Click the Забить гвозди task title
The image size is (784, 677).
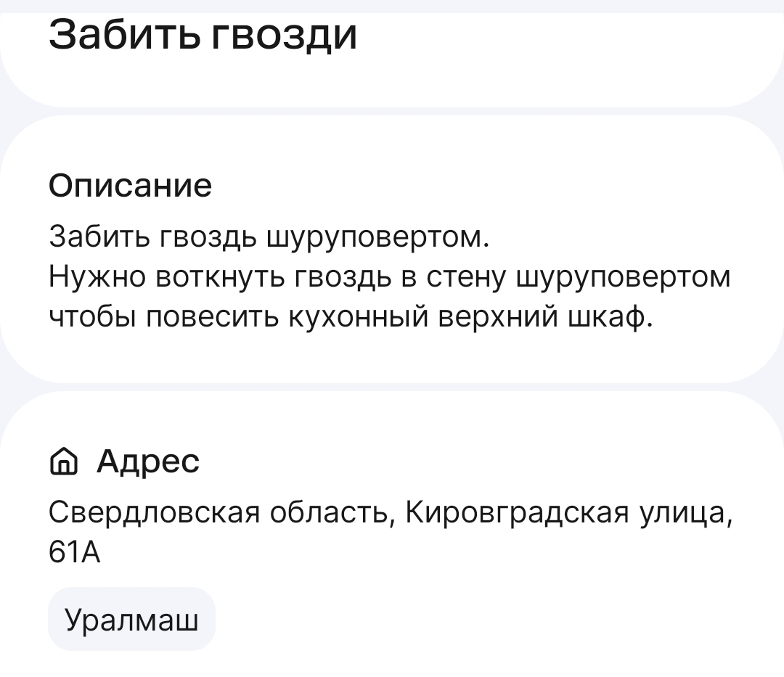click(203, 34)
